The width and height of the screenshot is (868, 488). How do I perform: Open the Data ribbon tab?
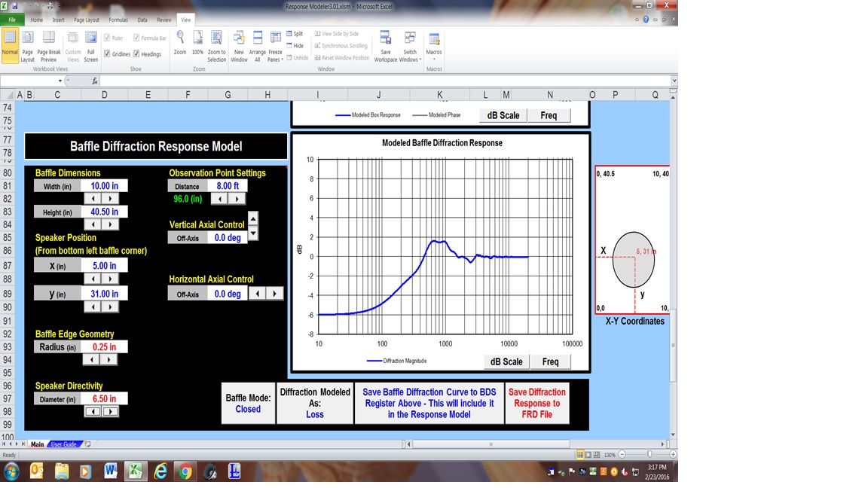(142, 20)
